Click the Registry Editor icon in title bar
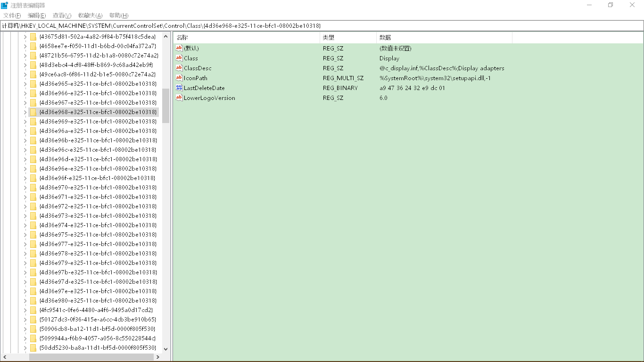644x362 pixels. [4, 5]
